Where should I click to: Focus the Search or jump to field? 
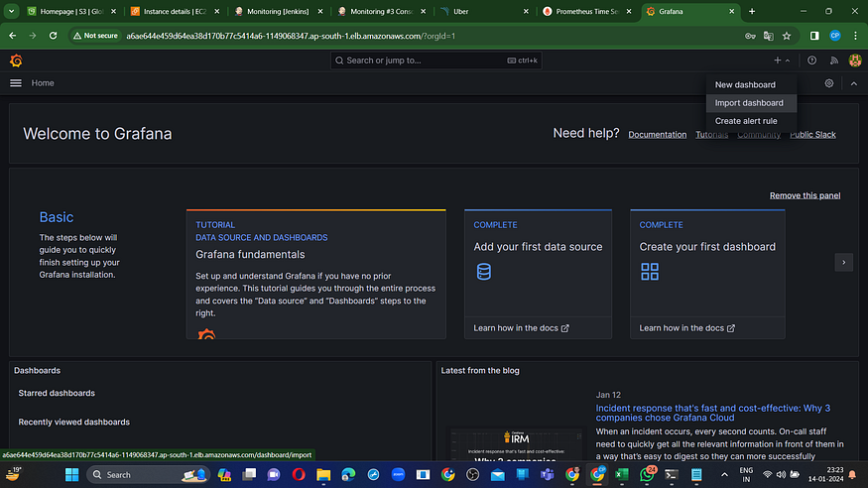click(435, 61)
